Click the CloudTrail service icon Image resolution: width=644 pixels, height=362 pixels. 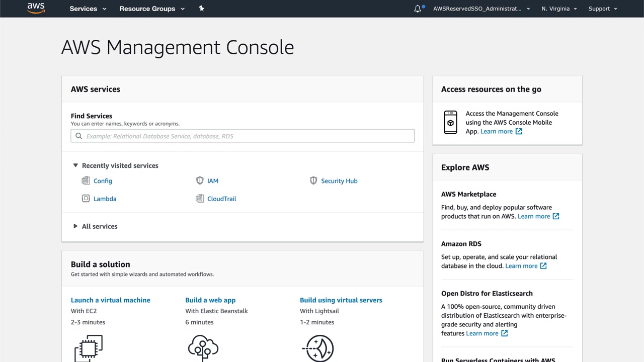200,199
